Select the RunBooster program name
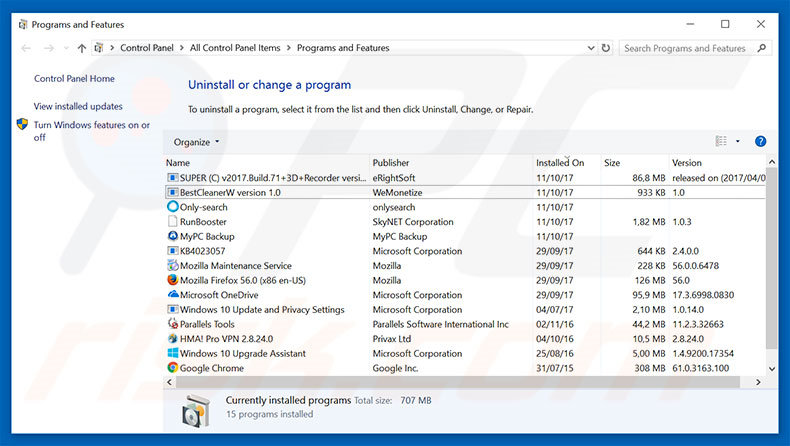 pos(203,222)
